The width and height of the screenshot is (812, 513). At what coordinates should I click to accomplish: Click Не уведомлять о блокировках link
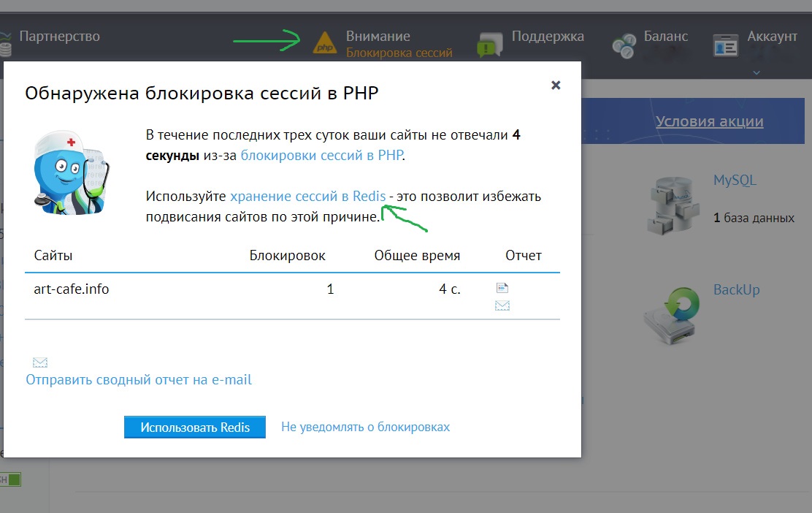tap(366, 427)
